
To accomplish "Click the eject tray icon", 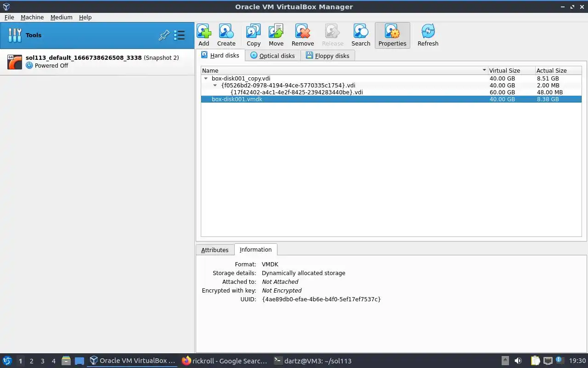I will (x=505, y=361).
